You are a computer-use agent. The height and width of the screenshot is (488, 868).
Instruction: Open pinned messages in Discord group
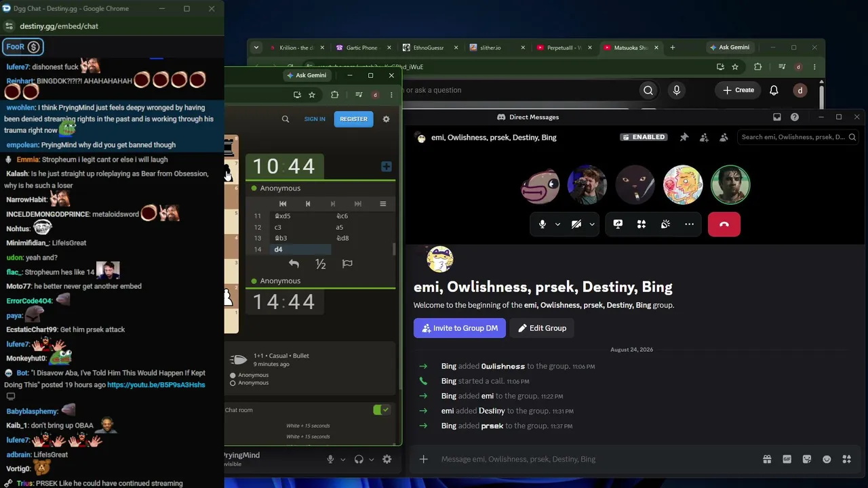coord(684,137)
